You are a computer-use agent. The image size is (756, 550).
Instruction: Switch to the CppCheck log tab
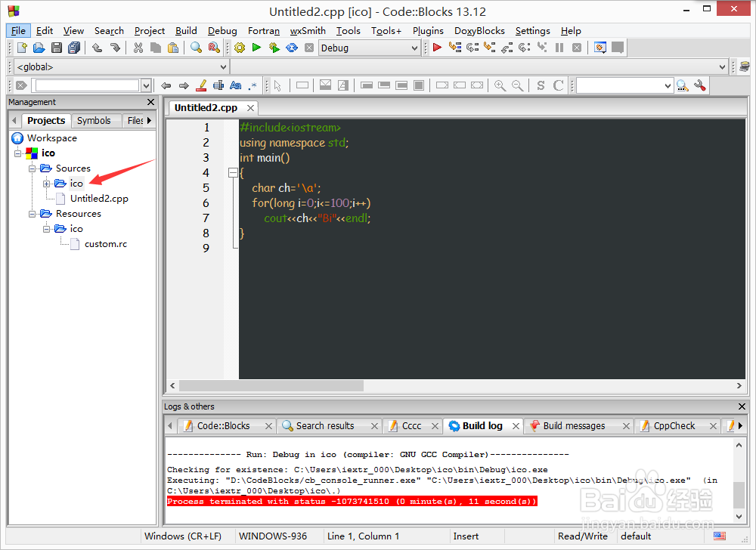[674, 426]
